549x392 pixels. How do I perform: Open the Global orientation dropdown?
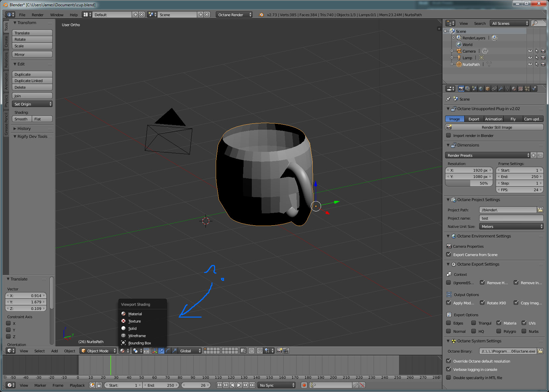190,351
